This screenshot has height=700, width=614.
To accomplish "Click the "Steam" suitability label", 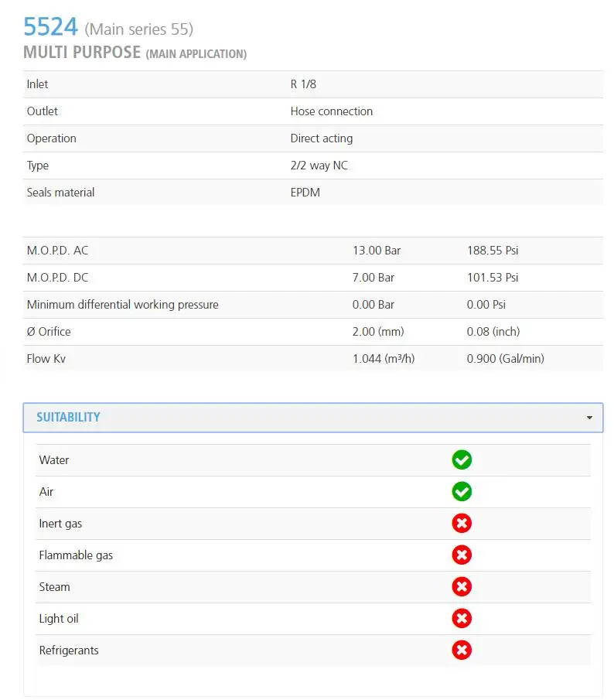I will tap(54, 587).
